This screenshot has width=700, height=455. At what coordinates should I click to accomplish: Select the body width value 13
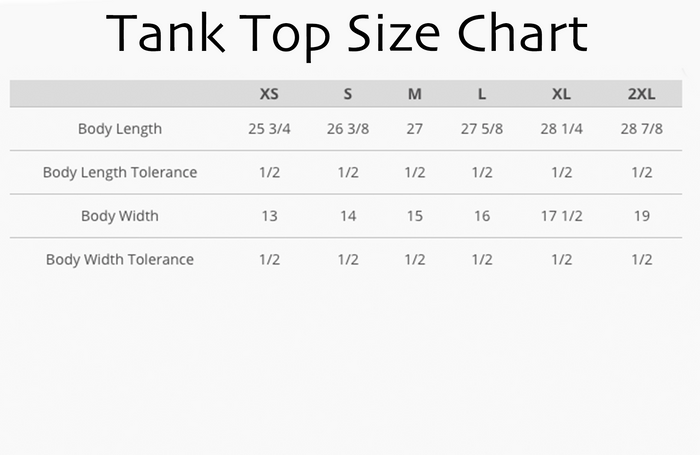pos(269,216)
